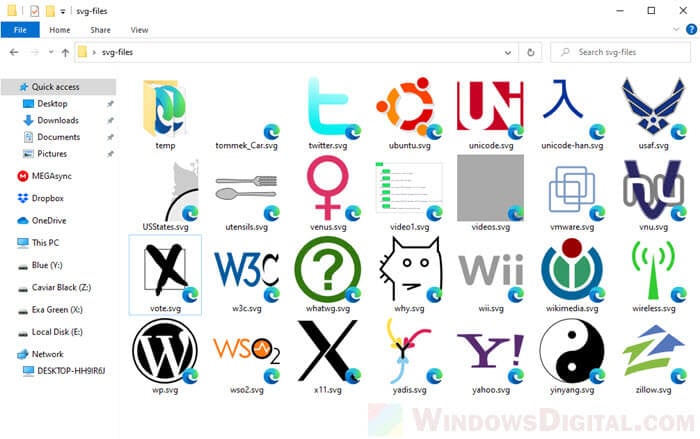This screenshot has height=439, width=700.
Task: Go back to previous folder
Action: [x=14, y=52]
